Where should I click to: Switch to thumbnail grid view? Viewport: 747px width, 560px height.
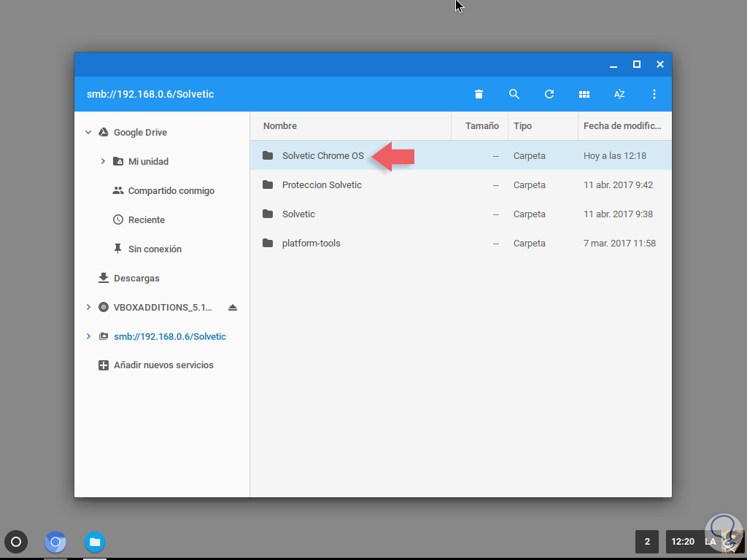pos(584,94)
